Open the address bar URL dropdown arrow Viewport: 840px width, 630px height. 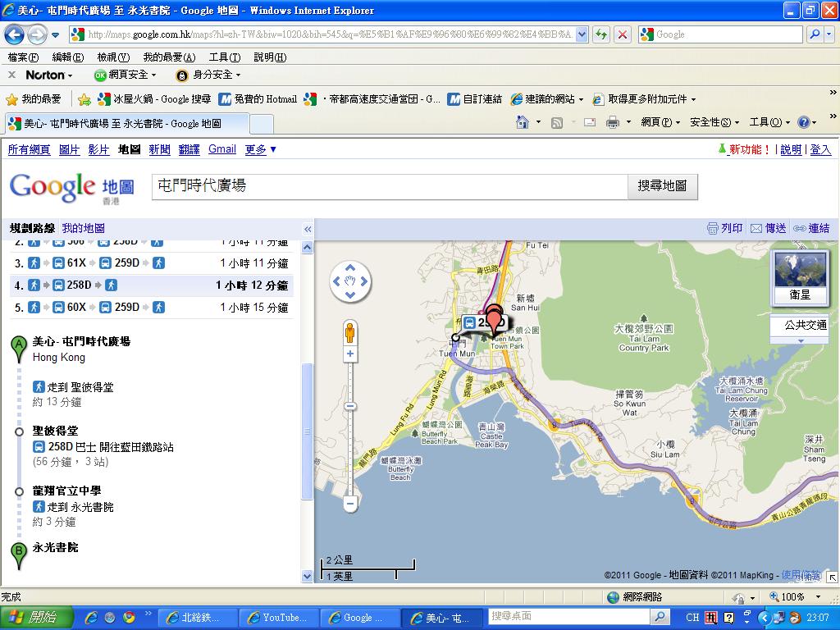coord(582,34)
